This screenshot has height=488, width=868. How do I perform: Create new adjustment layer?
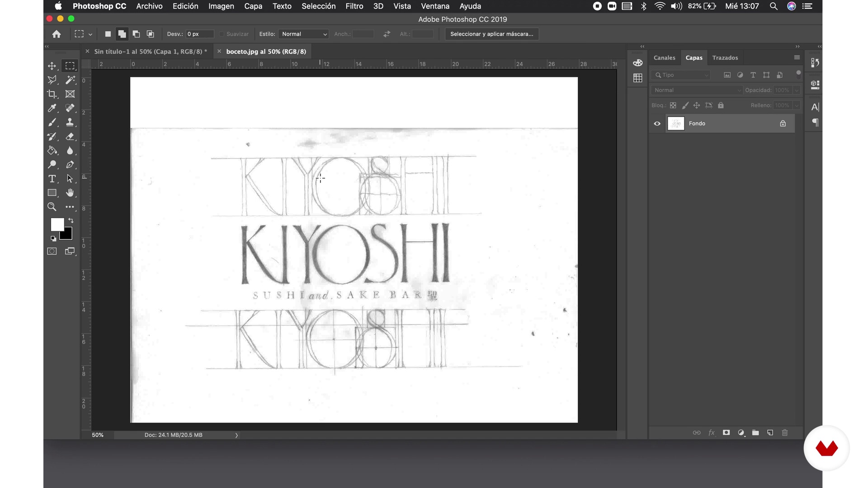click(741, 432)
